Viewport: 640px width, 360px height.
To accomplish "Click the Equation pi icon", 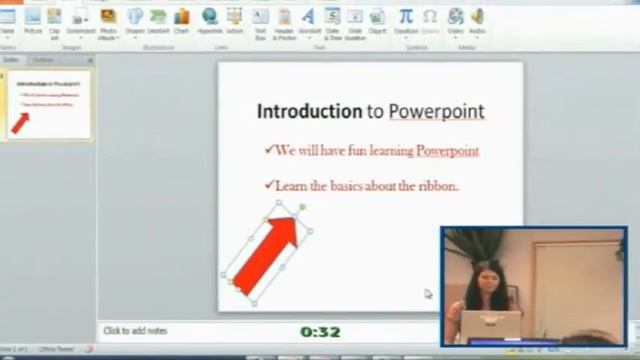I will click(x=406, y=17).
